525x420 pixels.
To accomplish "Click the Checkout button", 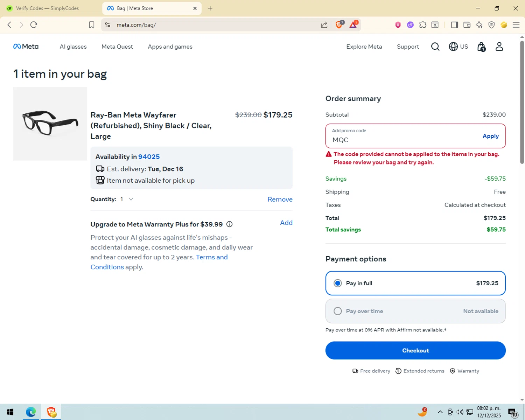I will pyautogui.click(x=415, y=350).
